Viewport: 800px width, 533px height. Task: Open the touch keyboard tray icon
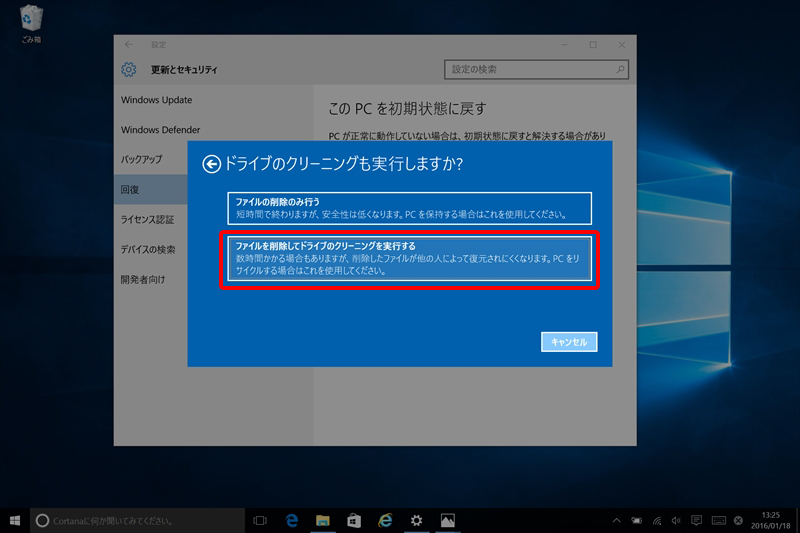click(x=718, y=521)
